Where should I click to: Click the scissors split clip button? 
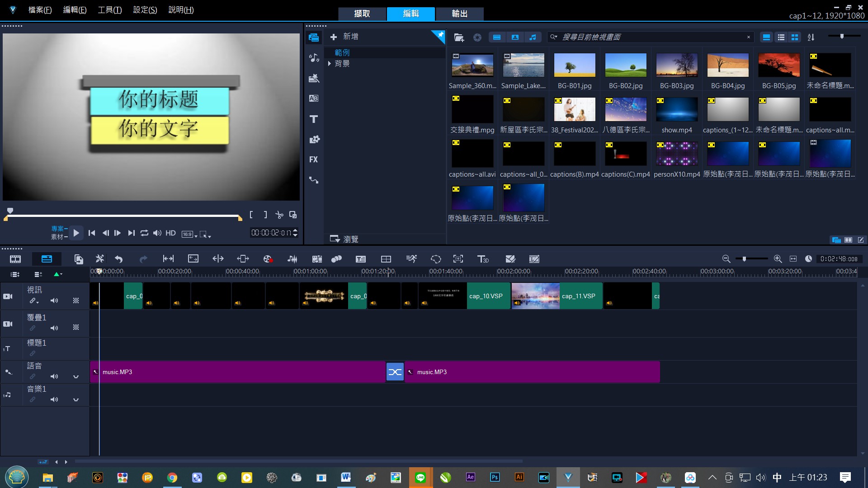point(279,215)
